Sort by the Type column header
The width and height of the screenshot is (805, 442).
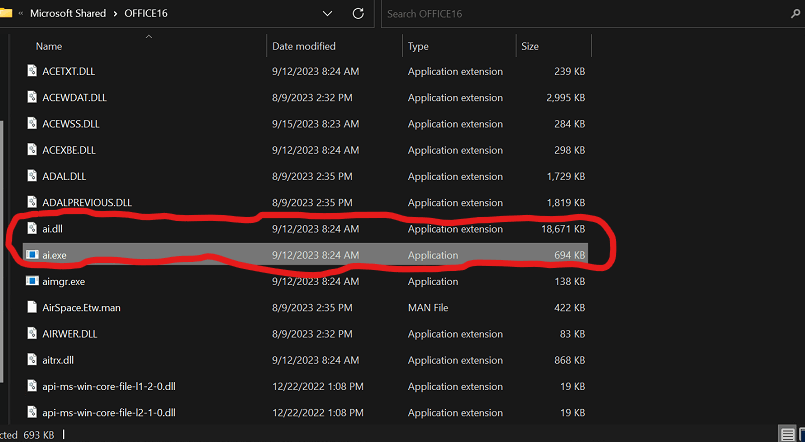tap(418, 46)
